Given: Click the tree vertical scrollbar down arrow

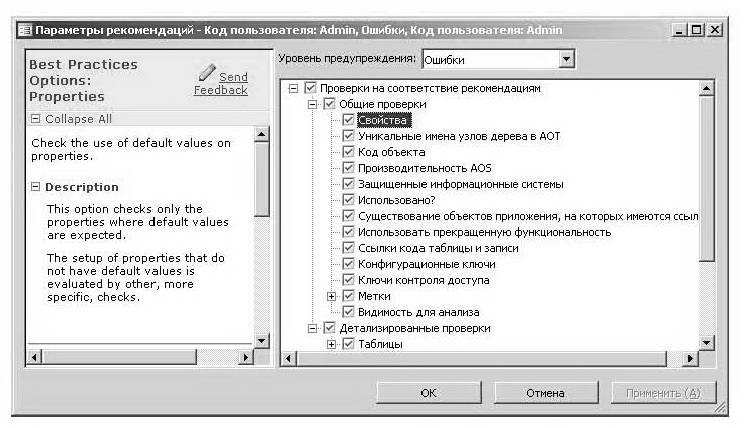Looking at the screenshot, I should (707, 343).
